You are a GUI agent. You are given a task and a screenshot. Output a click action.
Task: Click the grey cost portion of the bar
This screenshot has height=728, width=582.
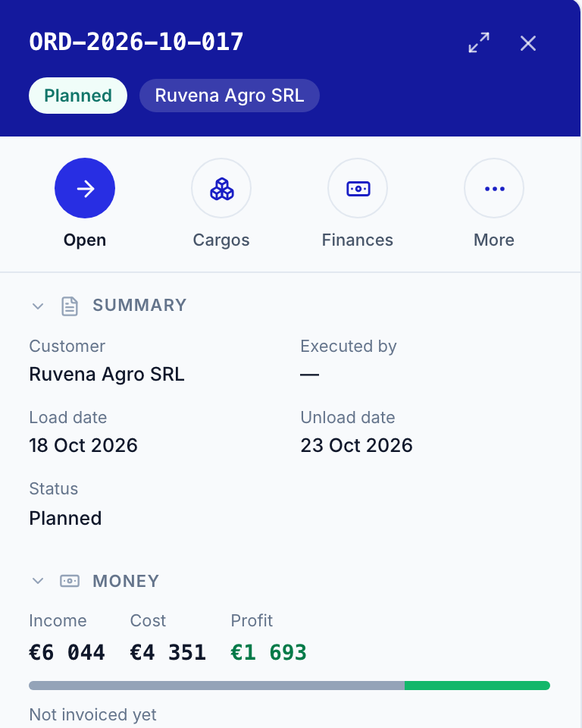click(217, 686)
